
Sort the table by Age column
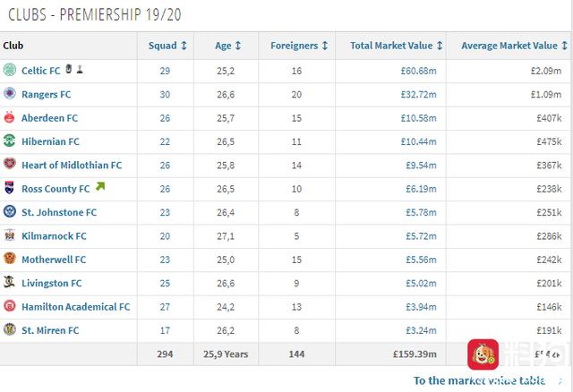click(x=227, y=46)
